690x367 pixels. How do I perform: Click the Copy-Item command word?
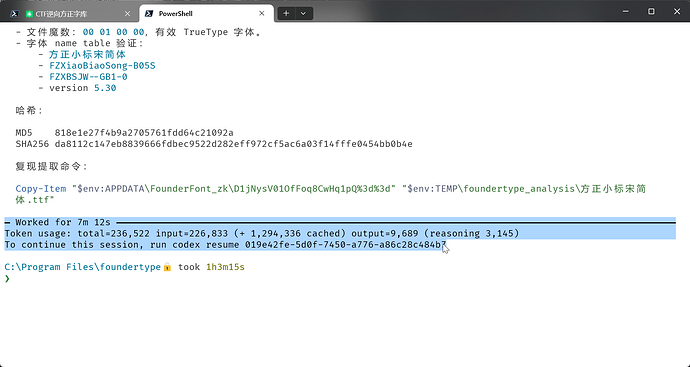[40, 189]
